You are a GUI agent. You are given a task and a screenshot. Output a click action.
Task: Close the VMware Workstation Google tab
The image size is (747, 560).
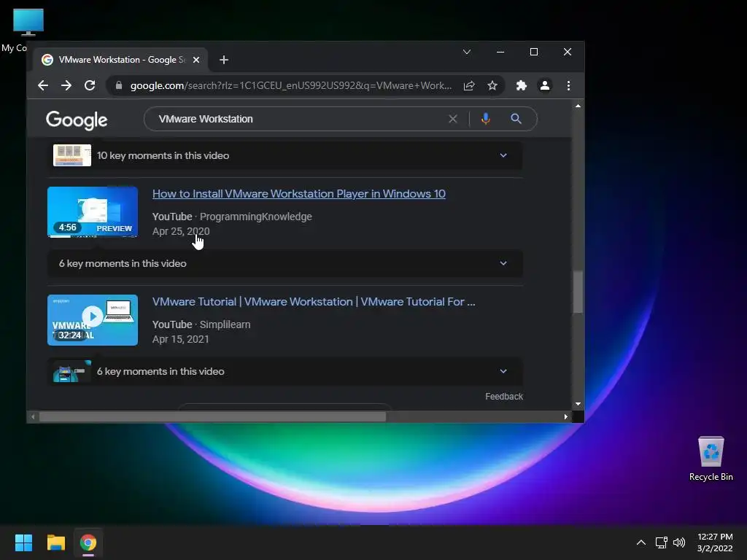(x=196, y=60)
